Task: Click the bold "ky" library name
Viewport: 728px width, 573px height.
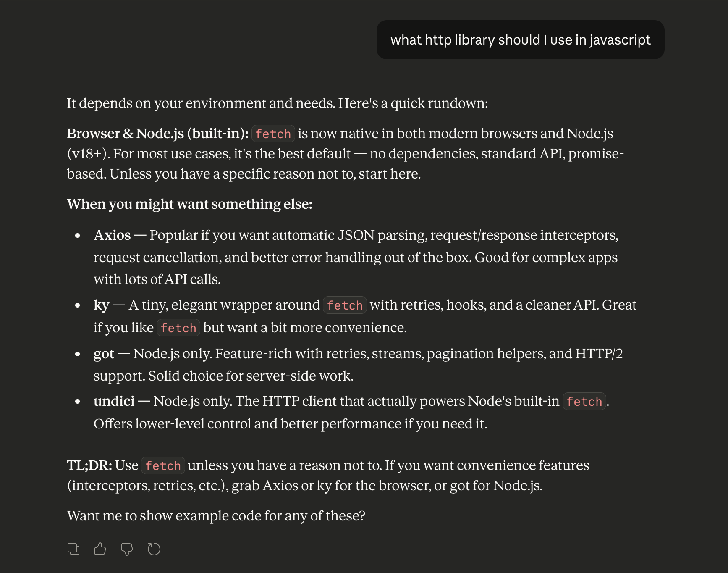Action: click(101, 305)
